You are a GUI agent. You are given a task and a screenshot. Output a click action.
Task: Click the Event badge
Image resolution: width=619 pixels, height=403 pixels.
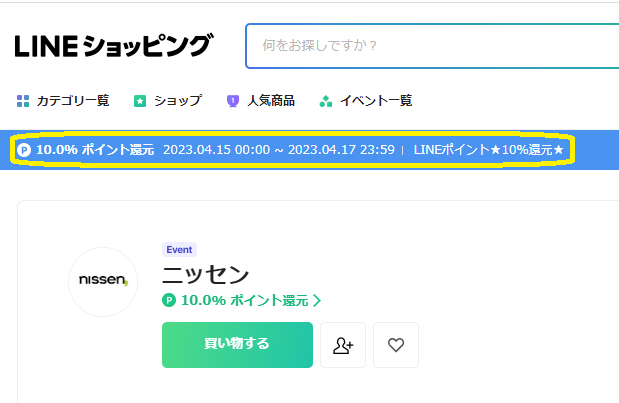pyautogui.click(x=179, y=250)
